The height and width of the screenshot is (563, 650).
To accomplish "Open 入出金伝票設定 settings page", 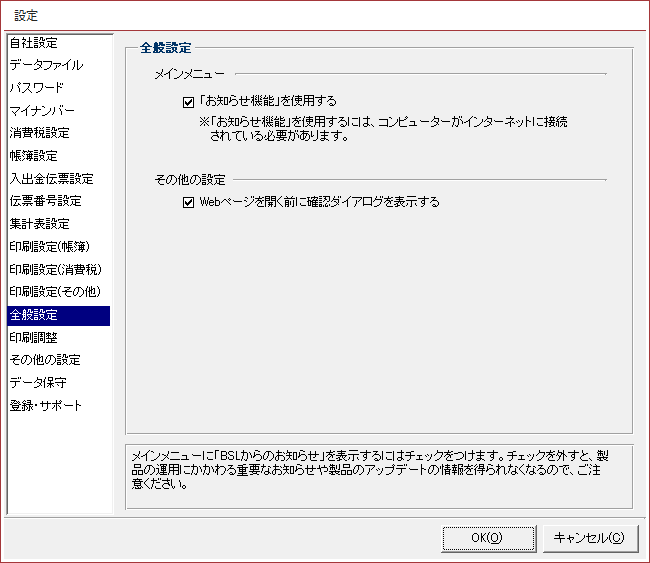I will 51,179.
